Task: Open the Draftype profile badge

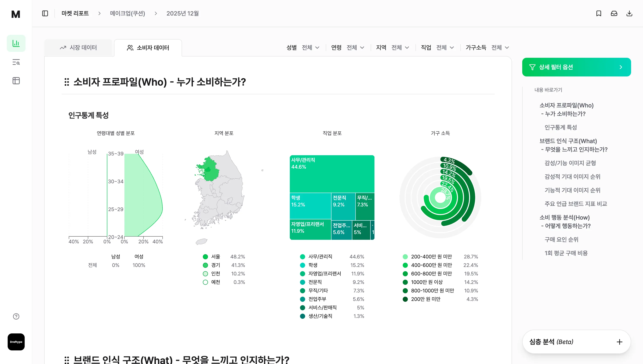Action: (16, 342)
